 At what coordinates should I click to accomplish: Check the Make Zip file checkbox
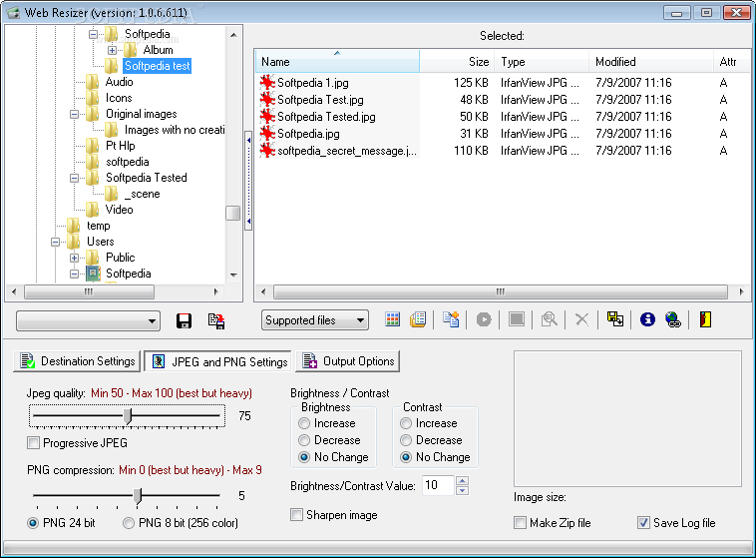pyautogui.click(x=520, y=523)
